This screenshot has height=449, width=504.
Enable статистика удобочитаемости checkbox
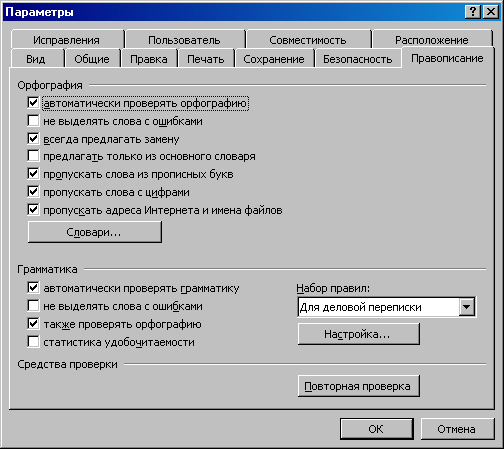click(x=33, y=342)
